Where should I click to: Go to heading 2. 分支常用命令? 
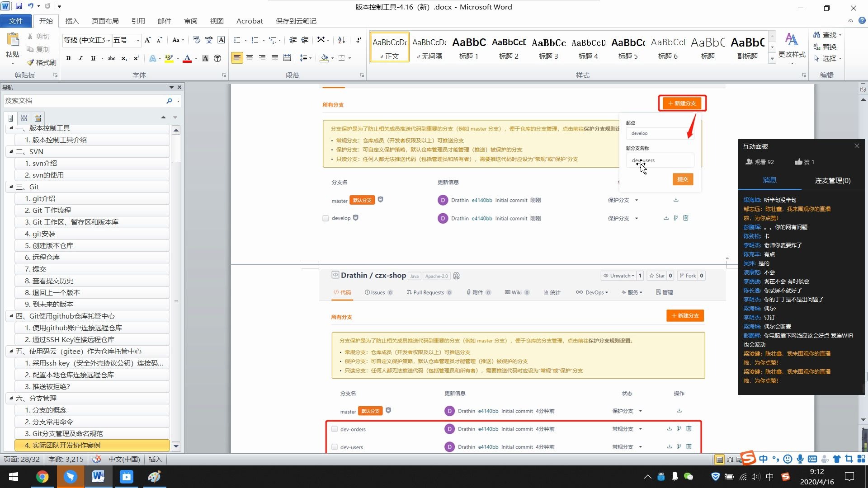(92, 422)
